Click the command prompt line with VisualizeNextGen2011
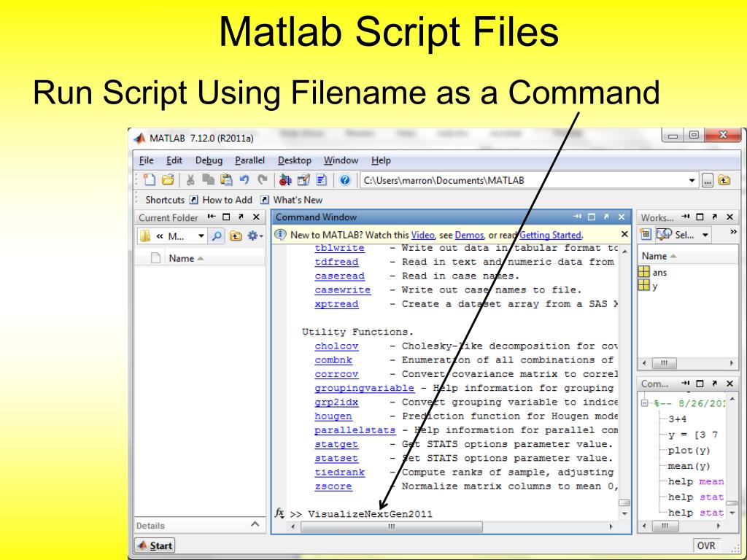The image size is (747, 560). point(370,514)
